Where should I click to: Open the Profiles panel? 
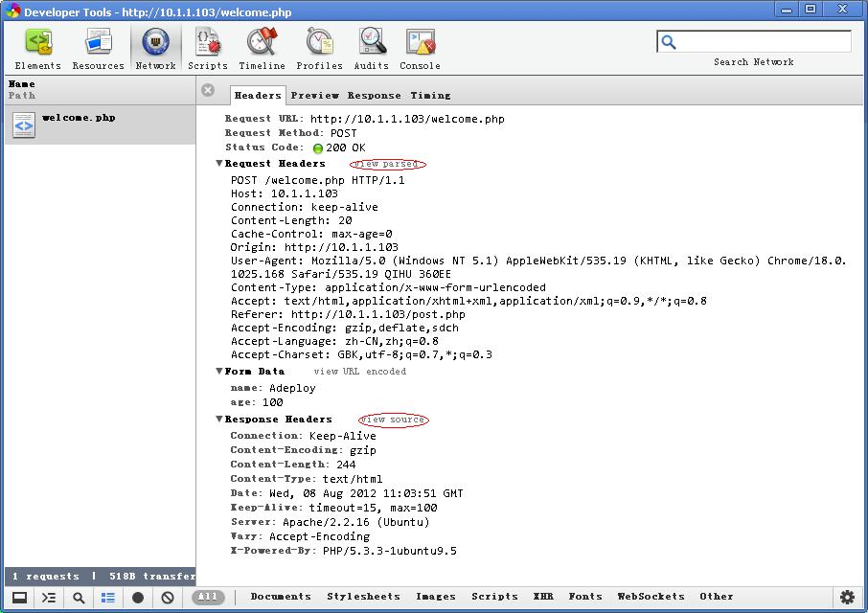tap(319, 46)
